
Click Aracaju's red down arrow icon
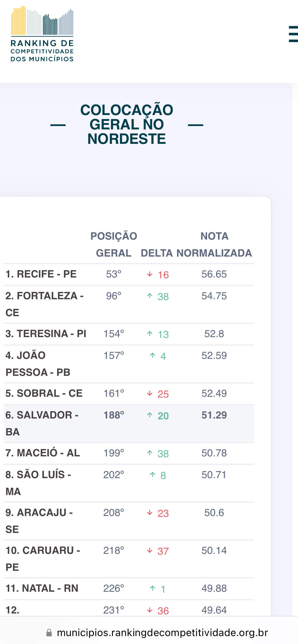pos(150,513)
